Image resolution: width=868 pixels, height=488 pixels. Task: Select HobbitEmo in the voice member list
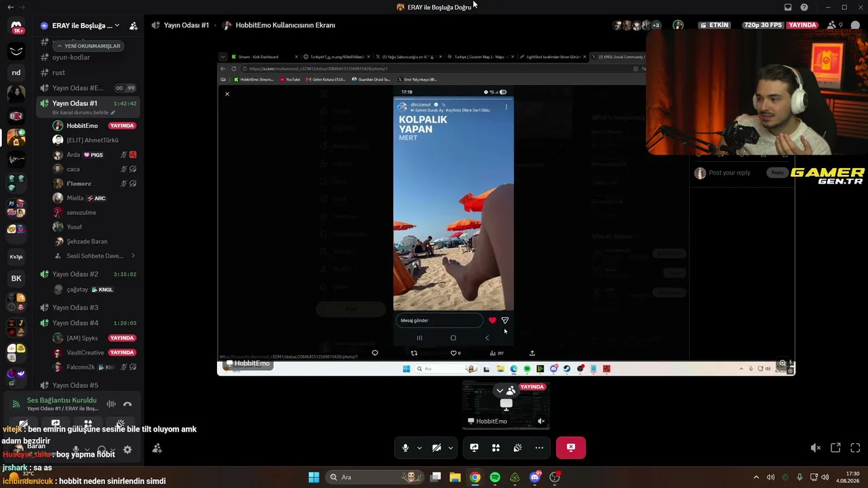(x=95, y=125)
